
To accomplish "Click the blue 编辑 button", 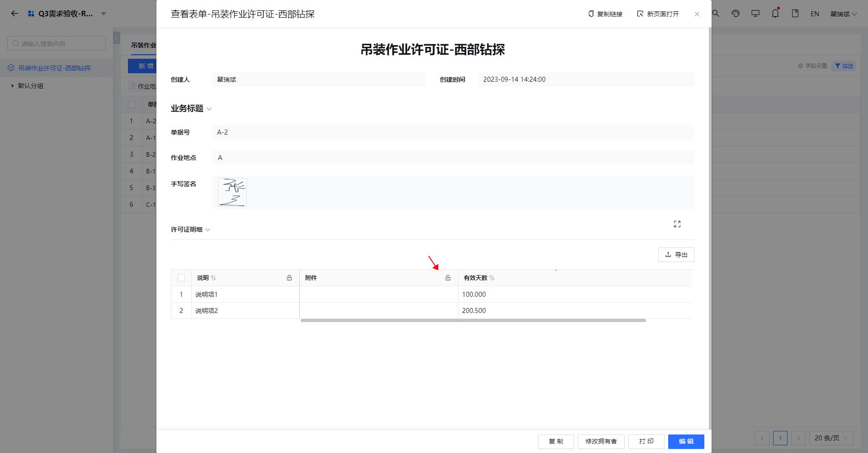I will pyautogui.click(x=686, y=441).
